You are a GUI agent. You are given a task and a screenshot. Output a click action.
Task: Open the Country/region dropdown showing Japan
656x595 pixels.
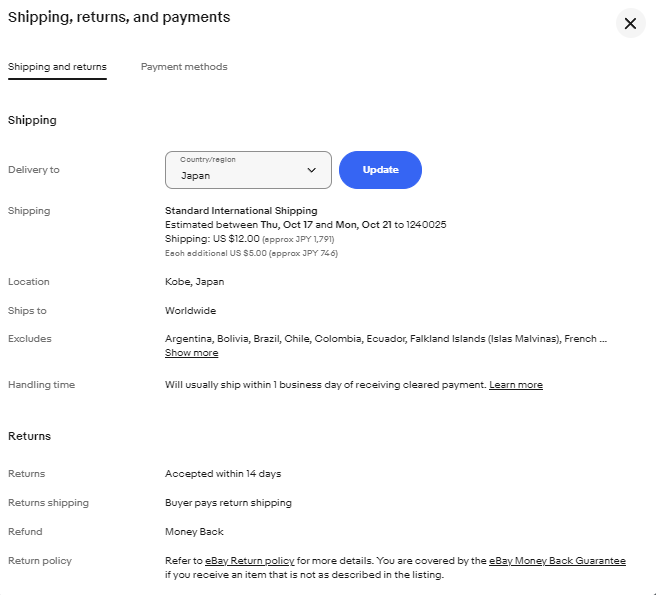247,170
